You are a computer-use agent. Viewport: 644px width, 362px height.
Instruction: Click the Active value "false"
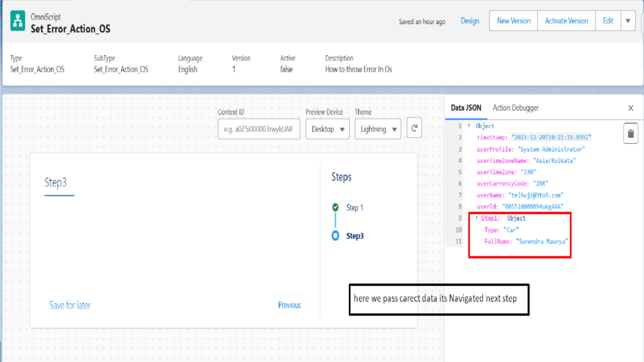[286, 69]
